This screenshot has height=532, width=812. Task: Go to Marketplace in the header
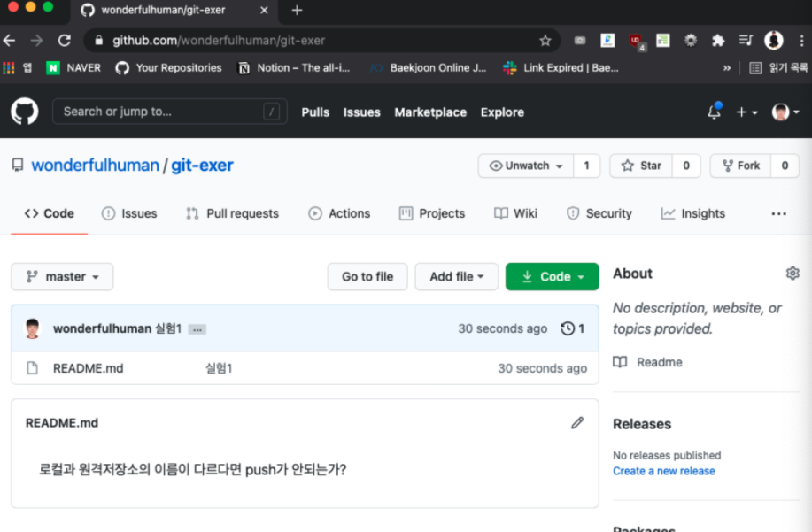(430, 112)
